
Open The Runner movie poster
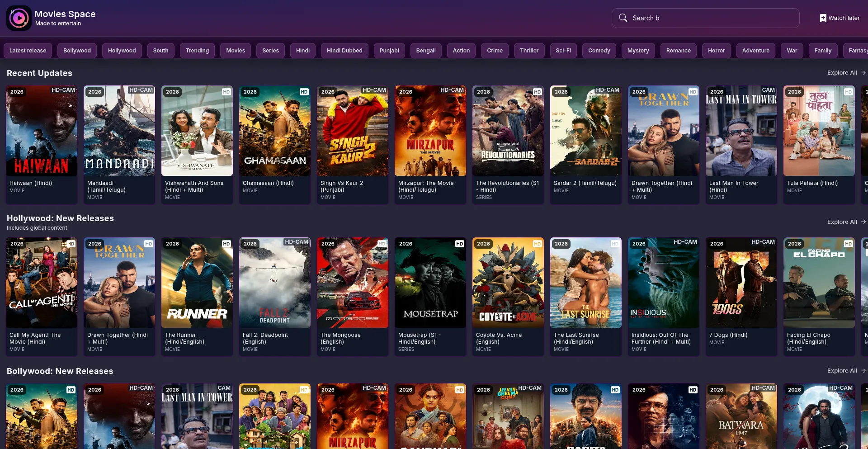(197, 283)
